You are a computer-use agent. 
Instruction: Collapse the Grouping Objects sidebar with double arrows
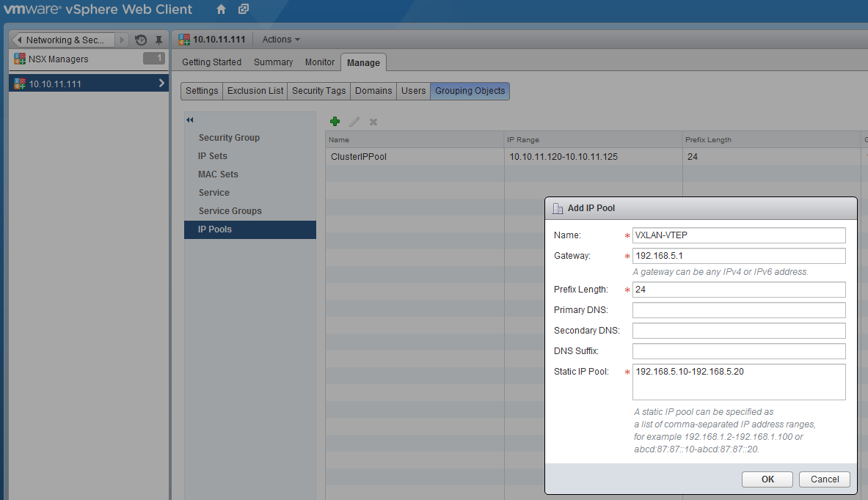[189, 120]
